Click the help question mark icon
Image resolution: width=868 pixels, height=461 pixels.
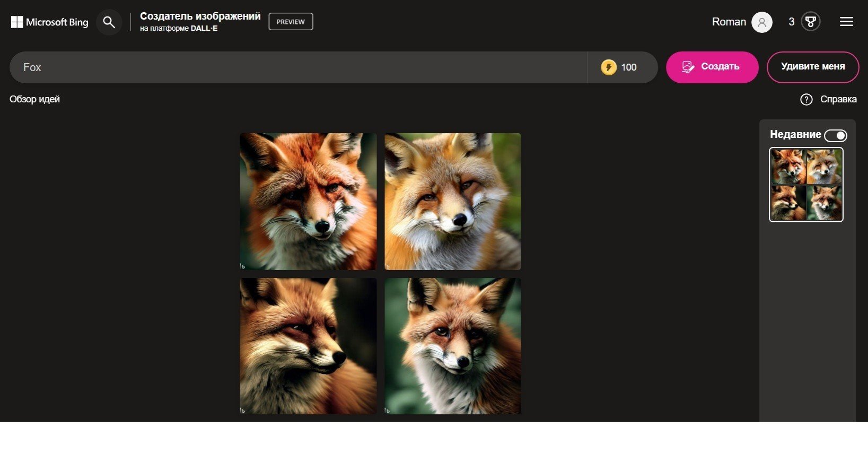tap(806, 99)
